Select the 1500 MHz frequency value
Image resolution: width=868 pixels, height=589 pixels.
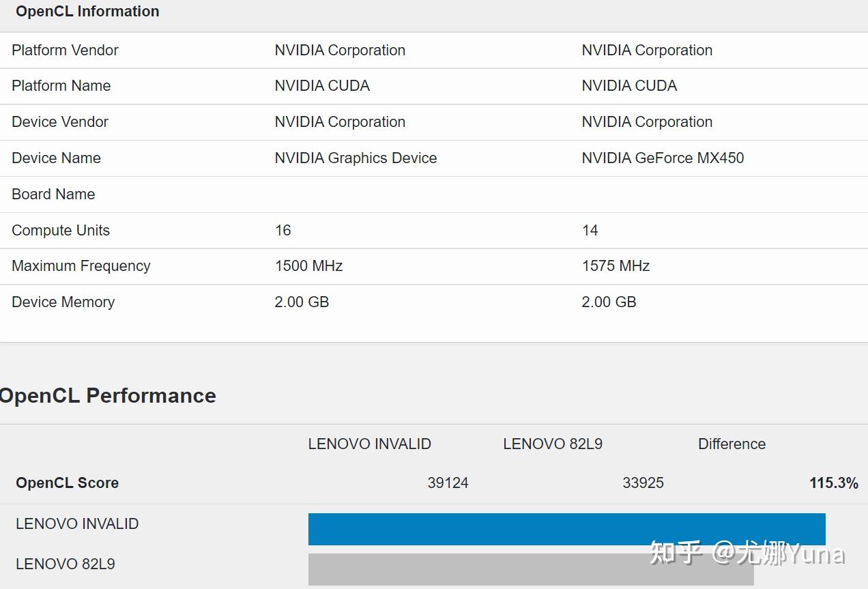(x=308, y=265)
